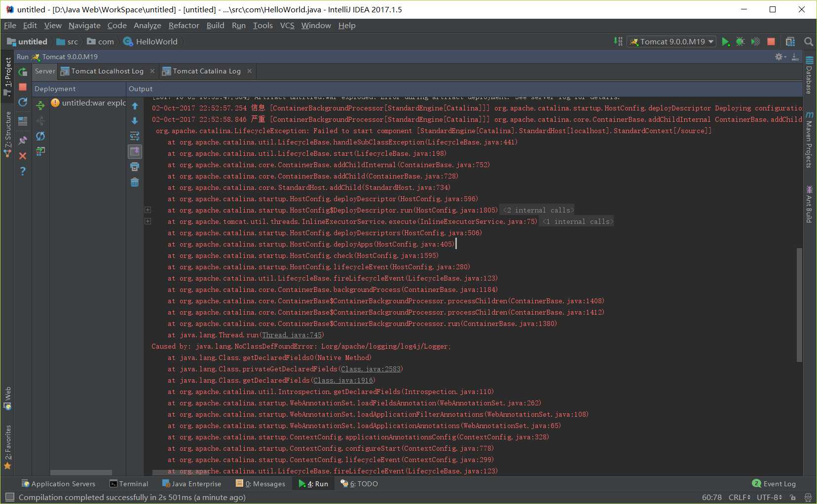Open the Application Servers tool window
The width and height of the screenshot is (817, 504).
[58, 484]
